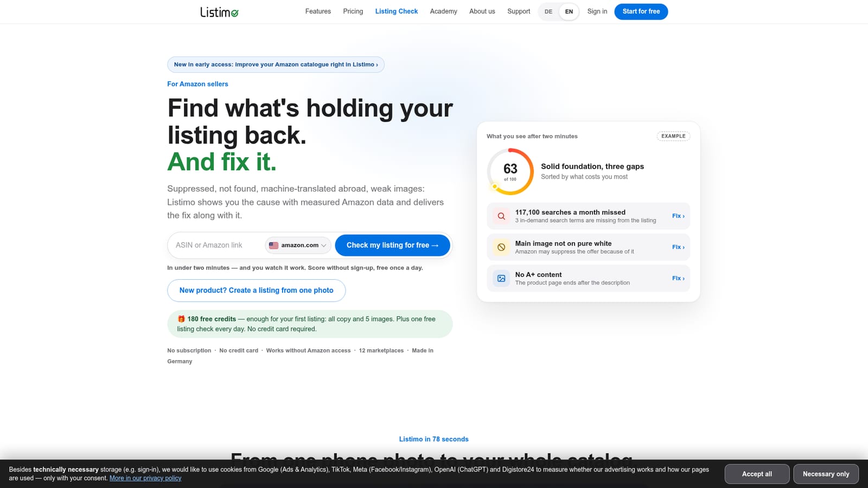
Task: Click the Listimo logo
Action: [219, 11]
